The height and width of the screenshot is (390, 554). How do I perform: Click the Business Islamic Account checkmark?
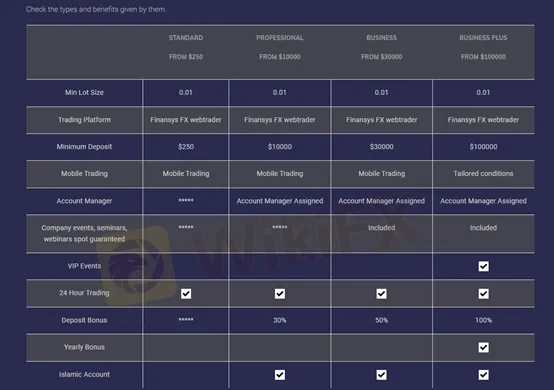pos(381,374)
